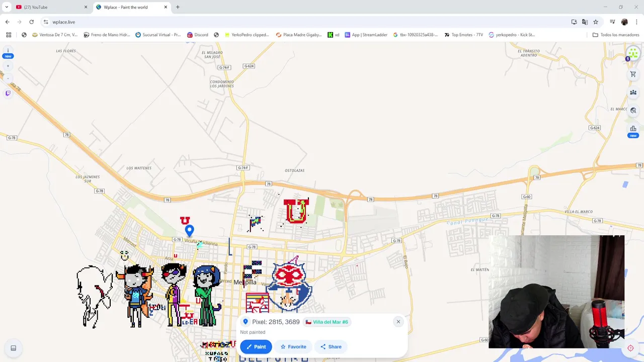644x362 pixels.
Task: Paint the selected pixel
Action: [x=256, y=346]
